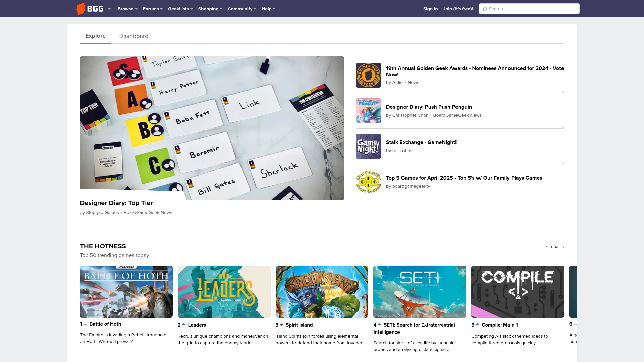
Task: Open Leaders game cover image
Action: pyautogui.click(x=224, y=292)
